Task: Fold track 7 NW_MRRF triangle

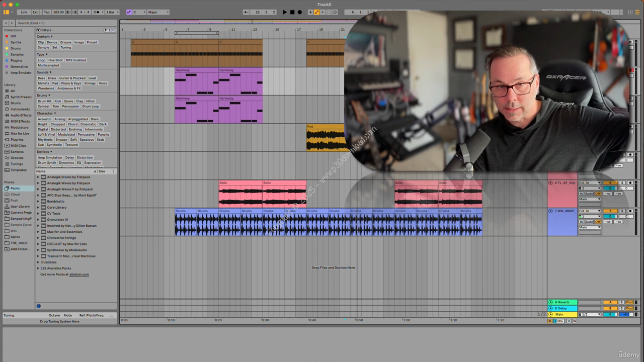Action: (550, 211)
